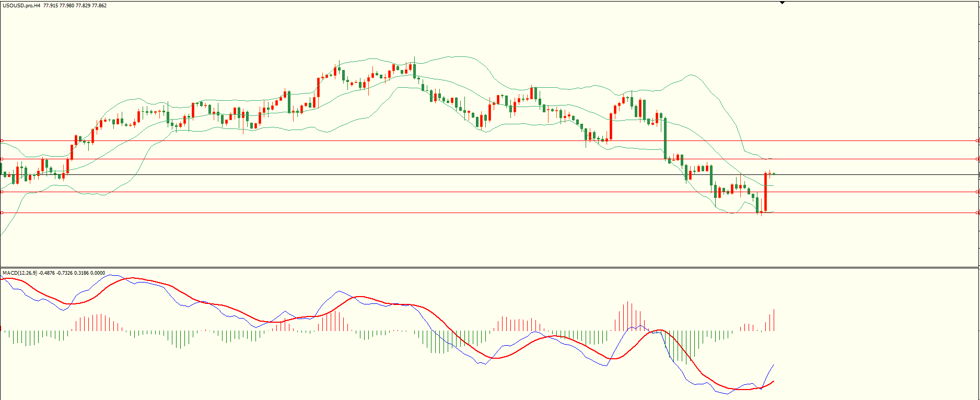Image resolution: width=980 pixels, height=400 pixels.
Task: Select left handle of topmost red line
Action: [2, 140]
